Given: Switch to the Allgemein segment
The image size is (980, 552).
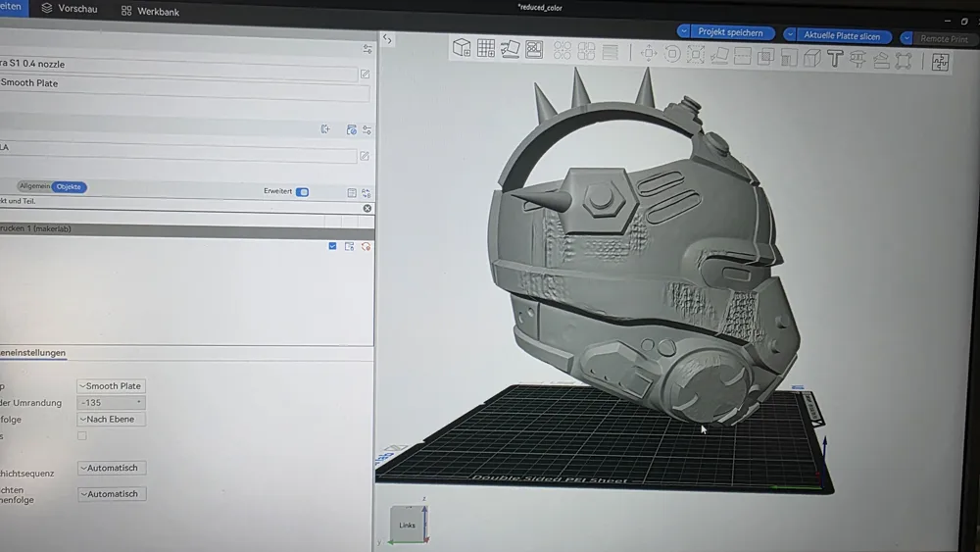Looking at the screenshot, I should tap(34, 185).
